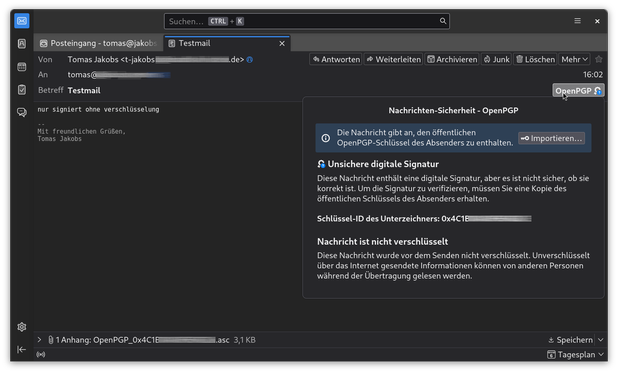Click in the Suchen search field

point(307,21)
